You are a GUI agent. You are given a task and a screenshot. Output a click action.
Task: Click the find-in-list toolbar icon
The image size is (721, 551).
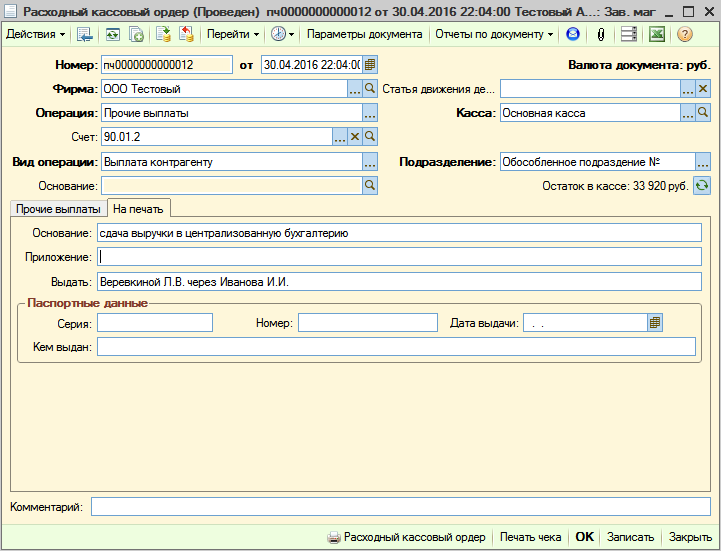click(x=85, y=34)
